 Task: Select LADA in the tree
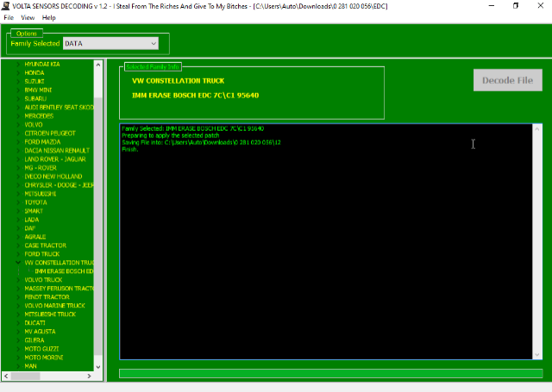click(31, 220)
